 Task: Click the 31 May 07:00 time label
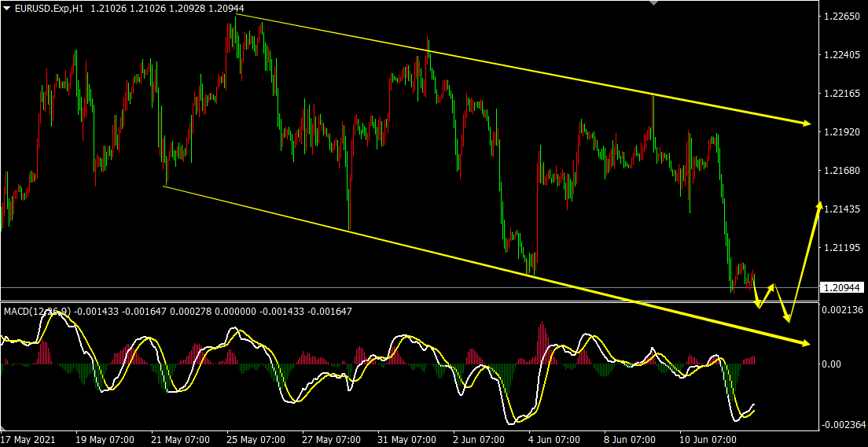coord(407,440)
